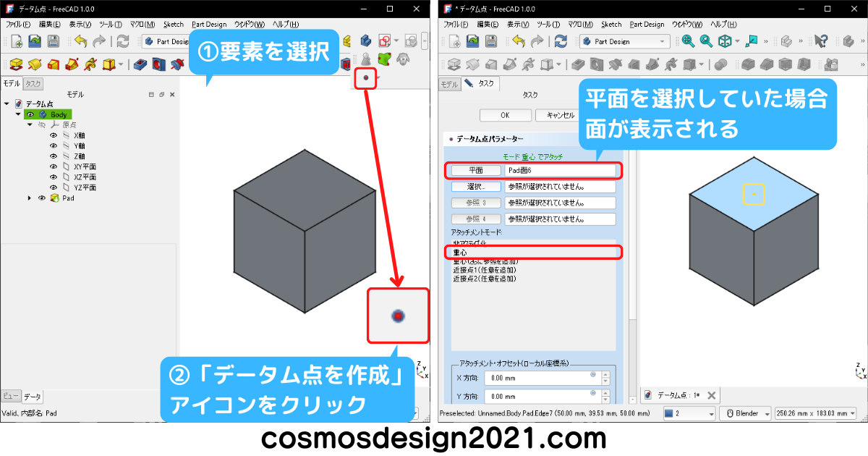Expand the Pad tree node
This screenshot has width=868, height=456.
point(30,198)
